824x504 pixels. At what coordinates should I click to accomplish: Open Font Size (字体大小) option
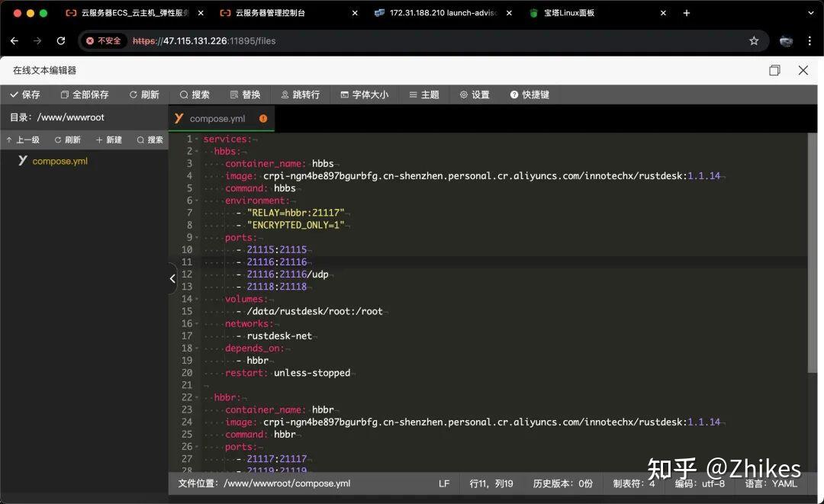tap(364, 95)
